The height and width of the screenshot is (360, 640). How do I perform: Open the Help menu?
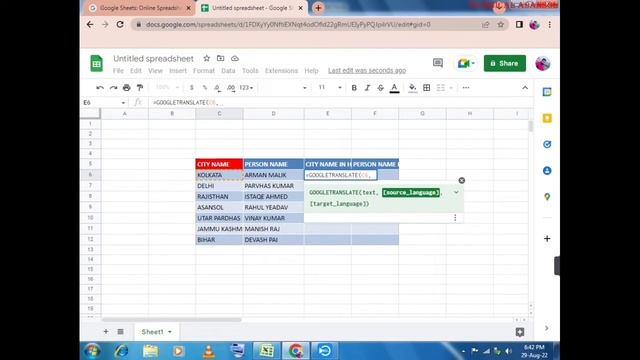tap(311, 71)
